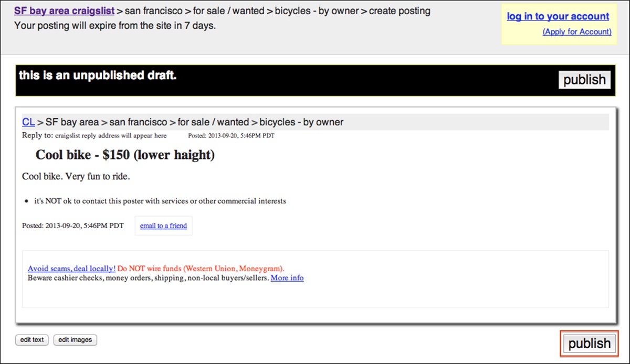Click the Avoid scams, deal locally link
The image size is (630, 364).
(x=71, y=269)
